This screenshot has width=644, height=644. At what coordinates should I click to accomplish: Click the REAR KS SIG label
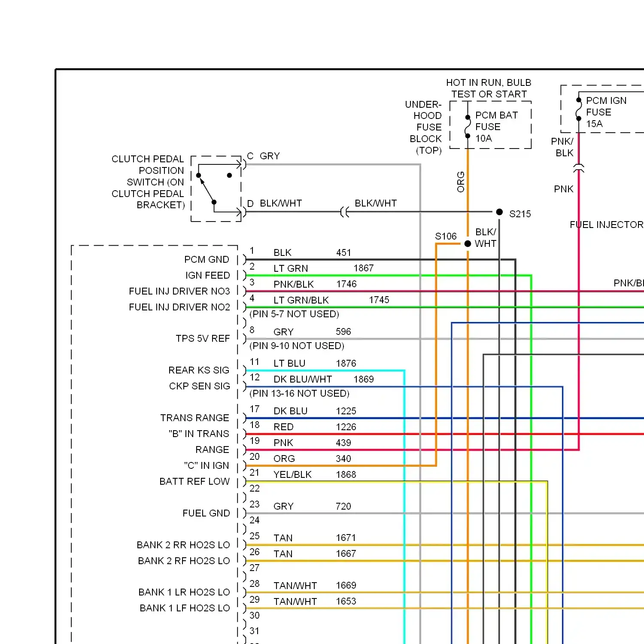[x=199, y=370]
